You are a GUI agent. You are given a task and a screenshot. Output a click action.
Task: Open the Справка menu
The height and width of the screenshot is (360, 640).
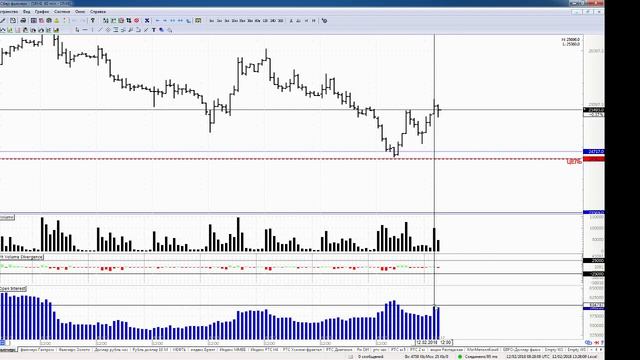point(98,12)
